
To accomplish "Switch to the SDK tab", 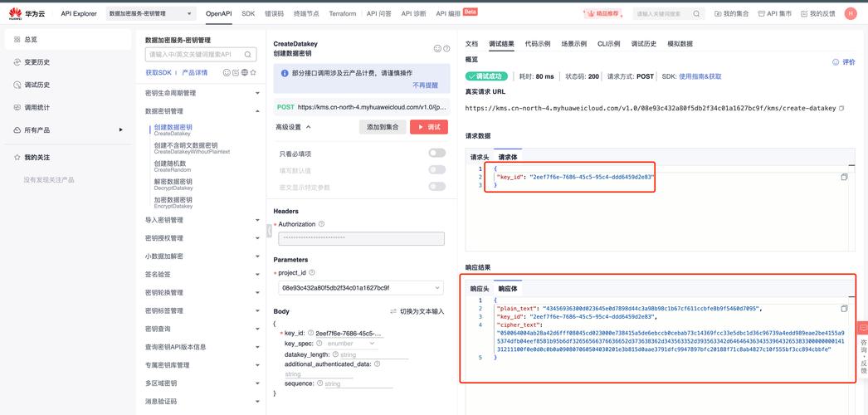I will pyautogui.click(x=248, y=14).
